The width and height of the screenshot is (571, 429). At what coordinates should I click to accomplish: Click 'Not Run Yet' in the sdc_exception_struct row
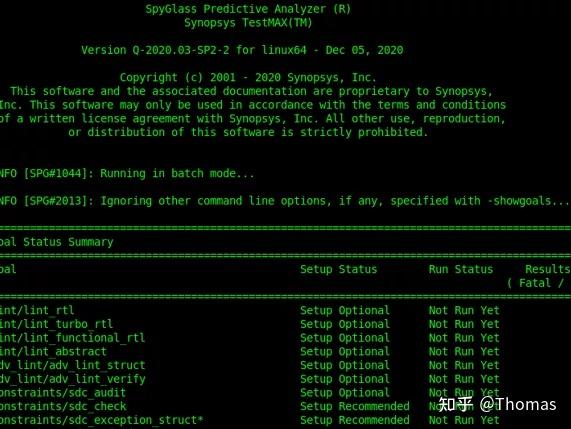464,420
